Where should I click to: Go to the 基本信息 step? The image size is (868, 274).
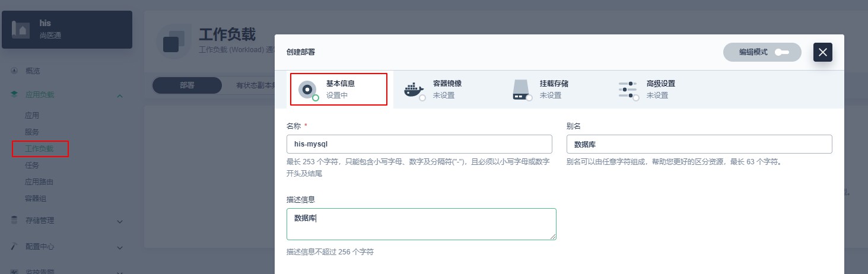[x=339, y=89]
